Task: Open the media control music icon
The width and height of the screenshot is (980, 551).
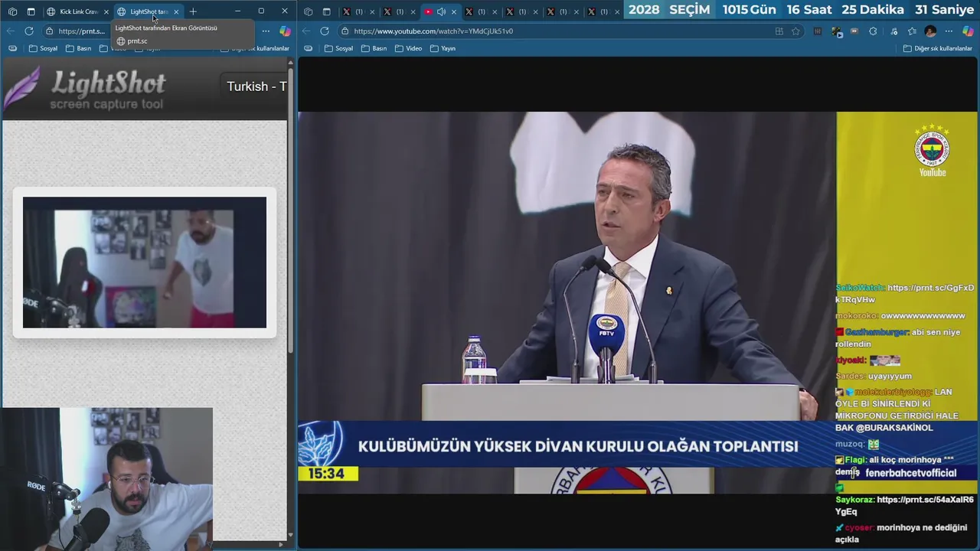Action: [x=893, y=31]
